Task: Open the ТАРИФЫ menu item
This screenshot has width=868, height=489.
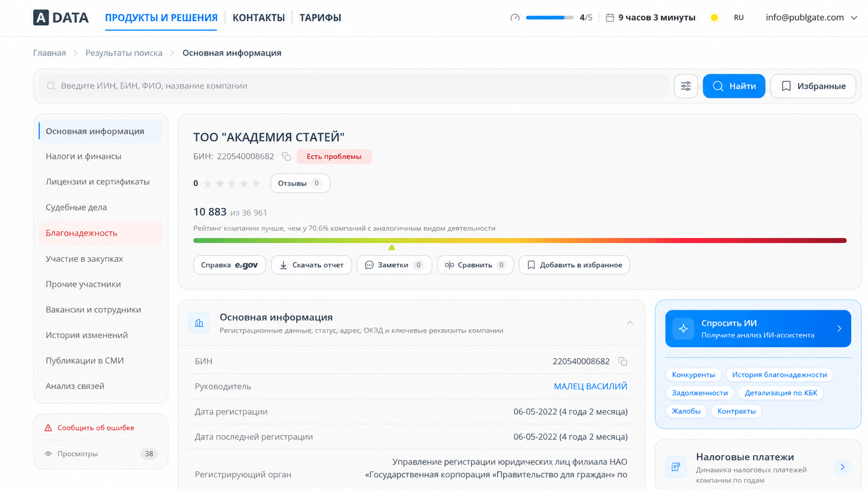Action: [320, 18]
